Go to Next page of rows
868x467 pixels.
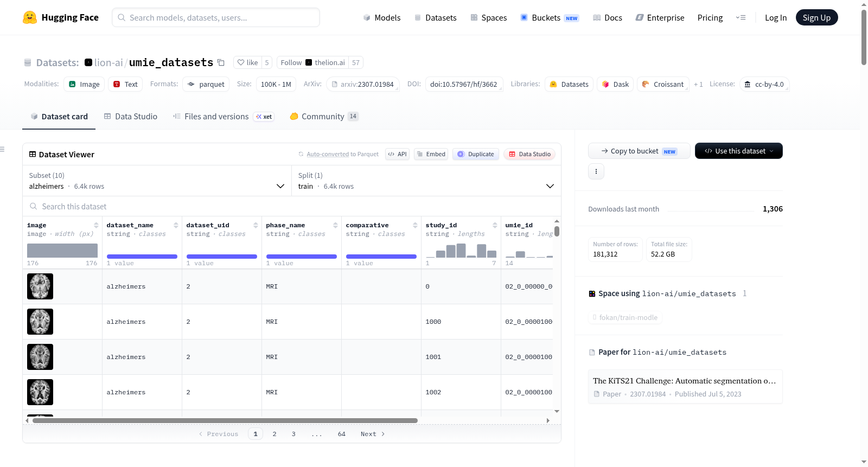[373, 434]
